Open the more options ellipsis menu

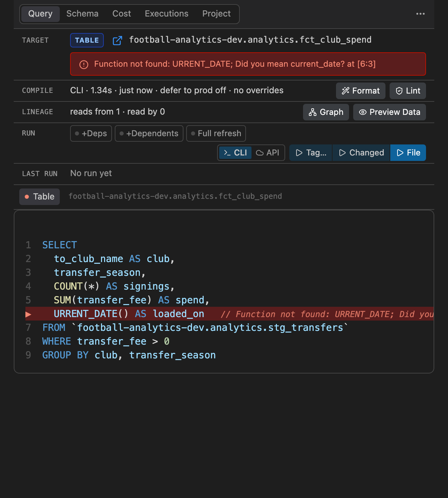coord(420,14)
